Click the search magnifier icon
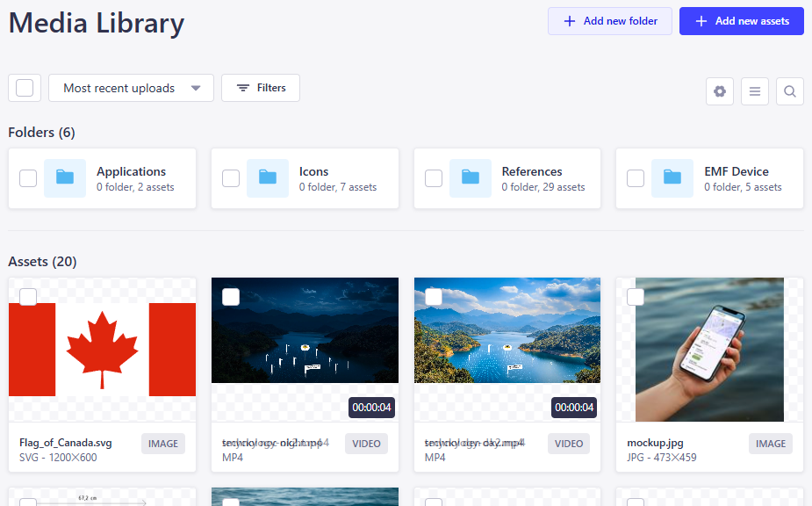This screenshot has width=812, height=506. 790,91
